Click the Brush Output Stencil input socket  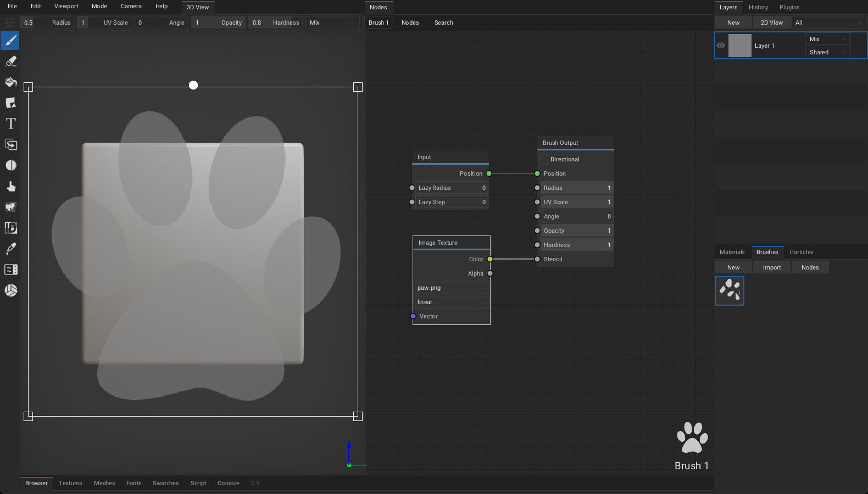pos(537,259)
